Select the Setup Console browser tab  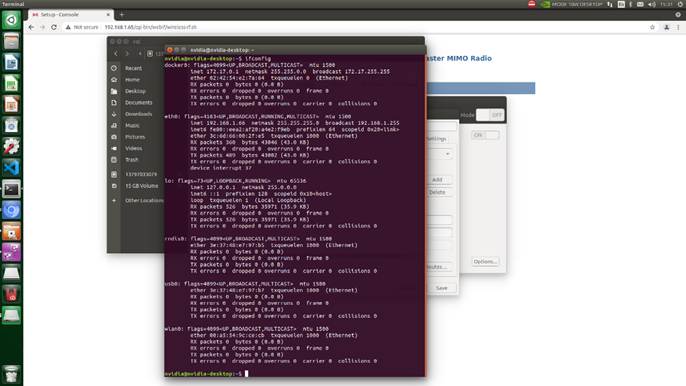point(70,14)
